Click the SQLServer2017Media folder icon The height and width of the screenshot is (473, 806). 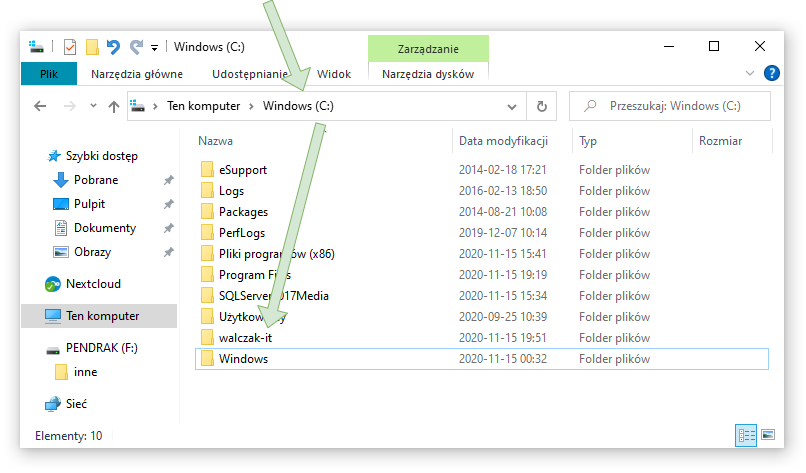pyautogui.click(x=207, y=296)
